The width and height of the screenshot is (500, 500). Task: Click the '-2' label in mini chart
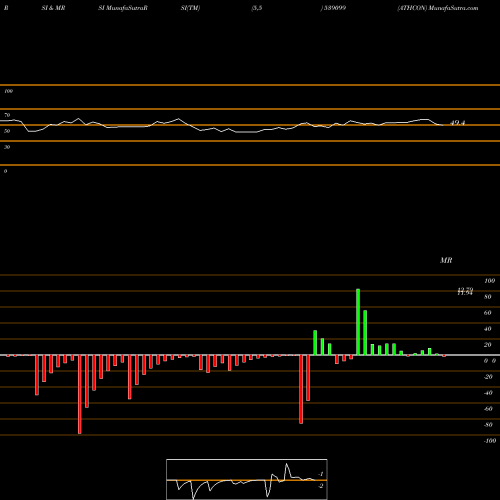[321, 486]
